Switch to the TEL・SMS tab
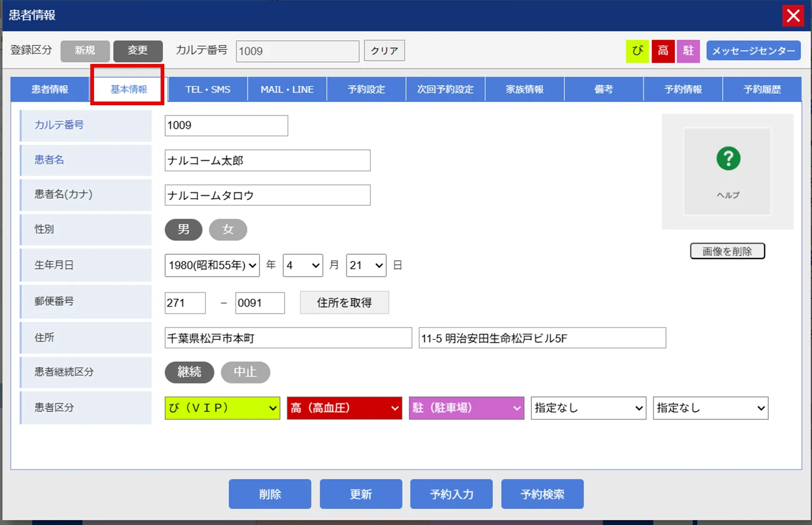812x525 pixels. point(208,89)
